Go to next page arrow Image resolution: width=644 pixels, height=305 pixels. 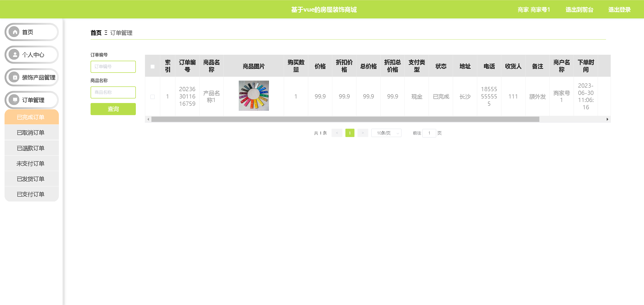(363, 133)
